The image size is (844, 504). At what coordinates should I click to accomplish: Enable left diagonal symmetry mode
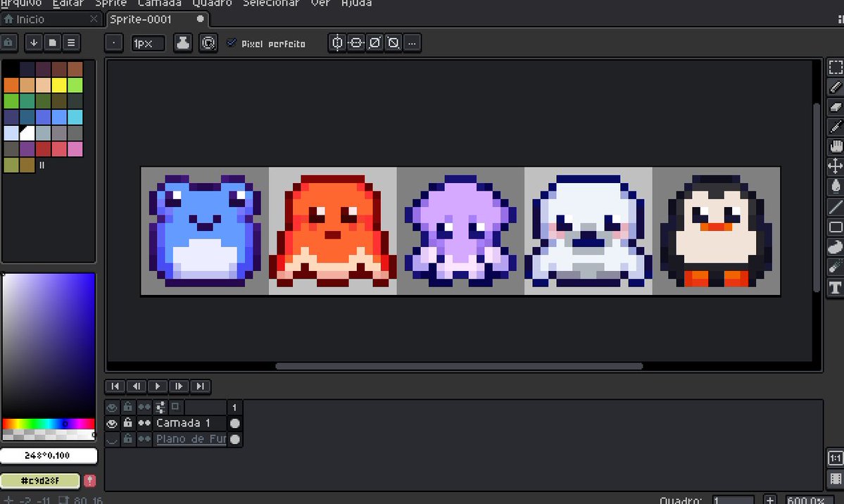tap(393, 42)
